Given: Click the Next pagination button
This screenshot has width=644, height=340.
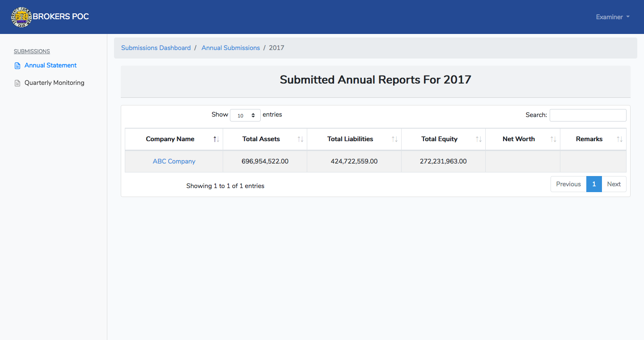Looking at the screenshot, I should 614,184.
